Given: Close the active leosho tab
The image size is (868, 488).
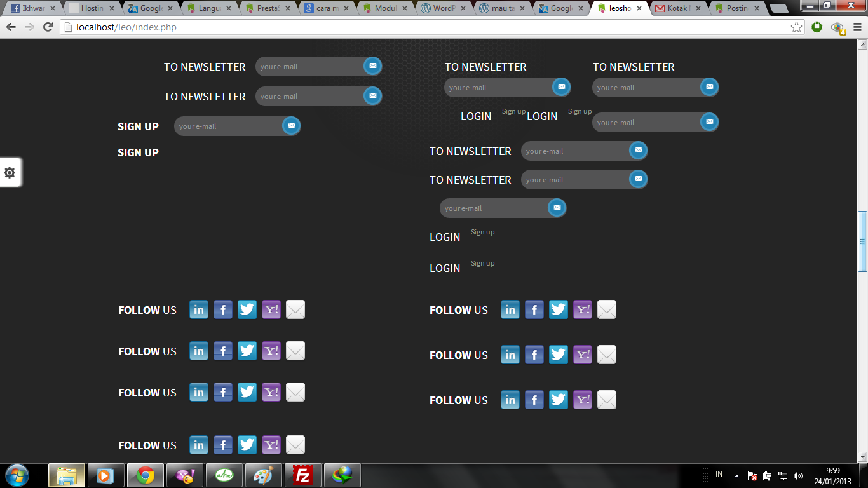Looking at the screenshot, I should click(x=639, y=8).
